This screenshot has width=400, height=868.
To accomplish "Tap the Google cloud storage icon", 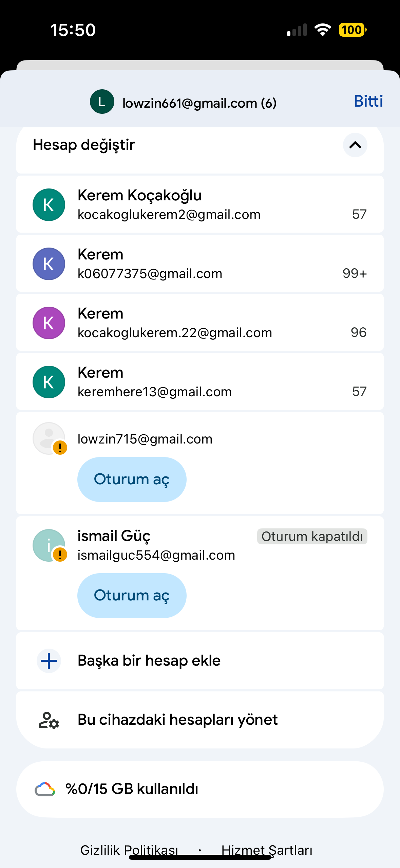I will [x=45, y=789].
